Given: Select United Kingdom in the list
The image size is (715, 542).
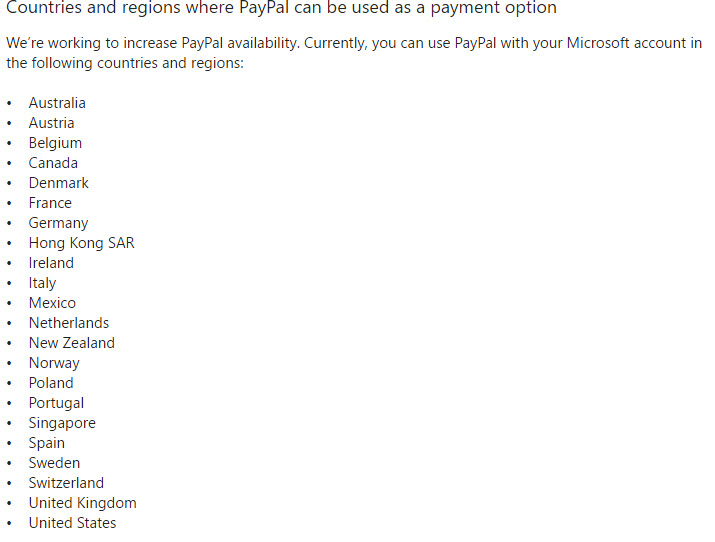Looking at the screenshot, I should pos(83,503).
